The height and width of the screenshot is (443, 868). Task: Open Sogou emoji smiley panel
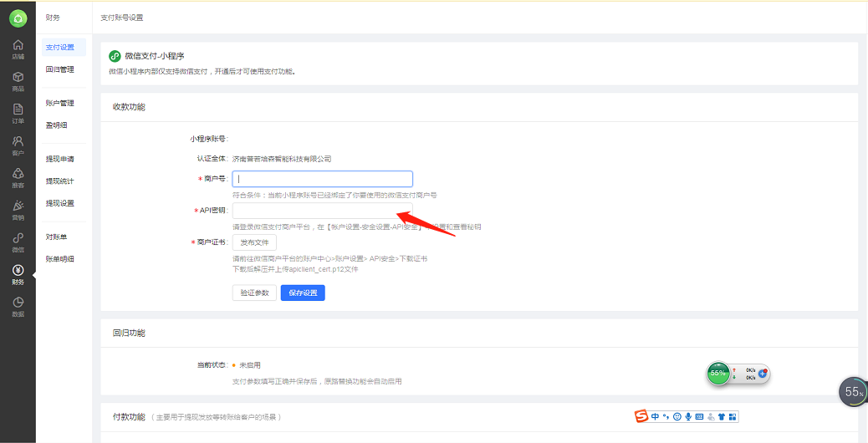pyautogui.click(x=677, y=416)
